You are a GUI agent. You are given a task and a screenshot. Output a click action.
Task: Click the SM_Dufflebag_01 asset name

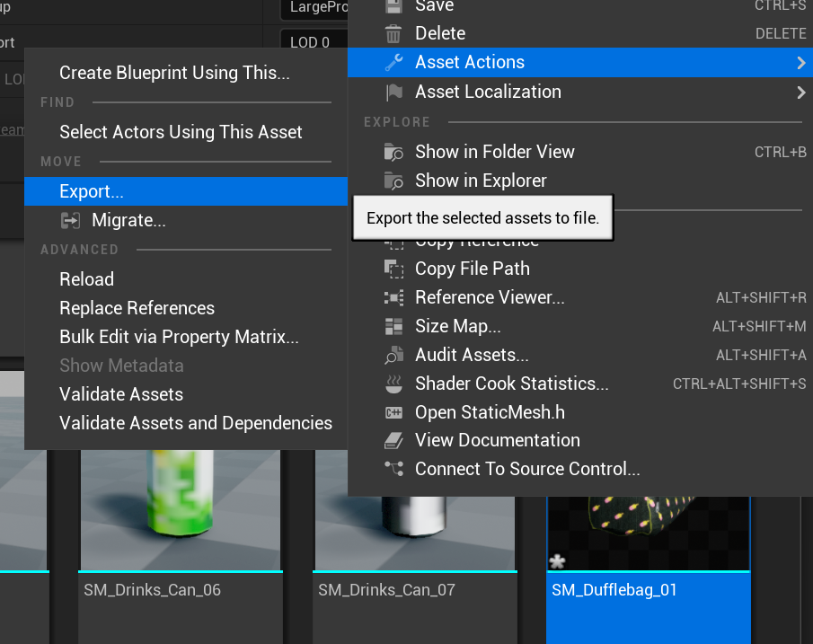pos(614,590)
